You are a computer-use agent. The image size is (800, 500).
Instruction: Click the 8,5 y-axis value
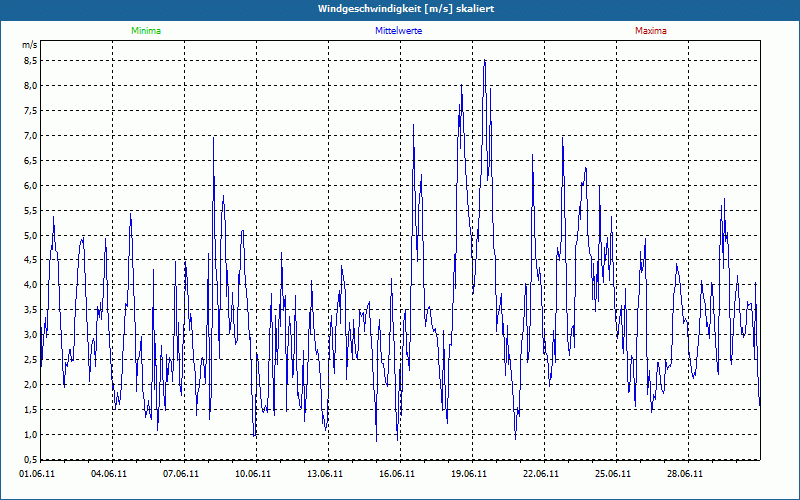pyautogui.click(x=31, y=61)
